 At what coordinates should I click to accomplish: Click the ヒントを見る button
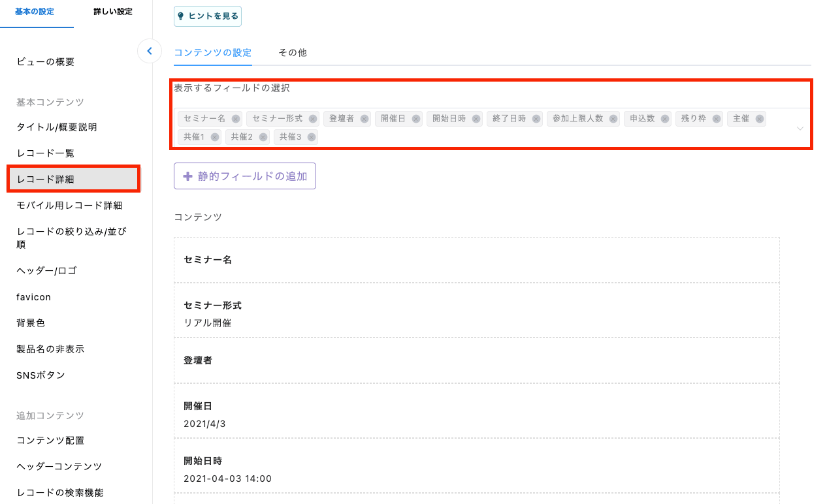[208, 16]
